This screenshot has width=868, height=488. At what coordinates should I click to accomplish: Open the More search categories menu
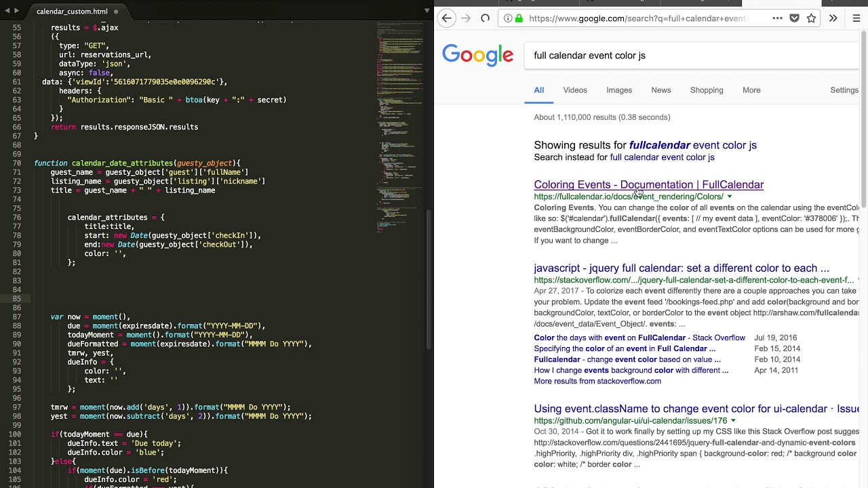click(x=751, y=90)
